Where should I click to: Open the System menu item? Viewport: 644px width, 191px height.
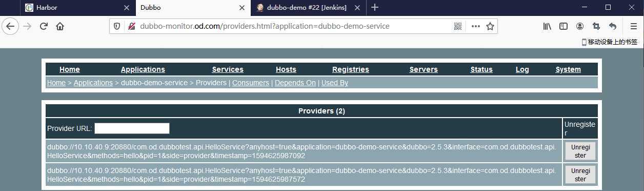(x=568, y=69)
